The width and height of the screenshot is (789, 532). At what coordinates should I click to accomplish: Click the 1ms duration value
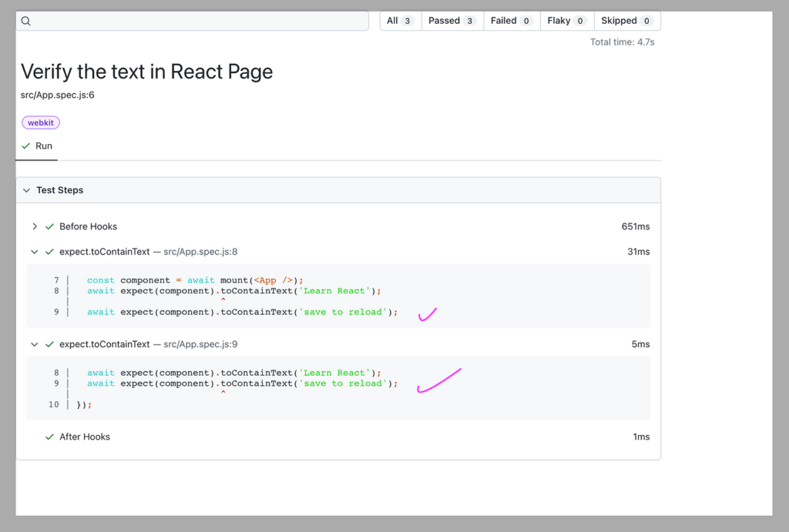pyautogui.click(x=641, y=437)
